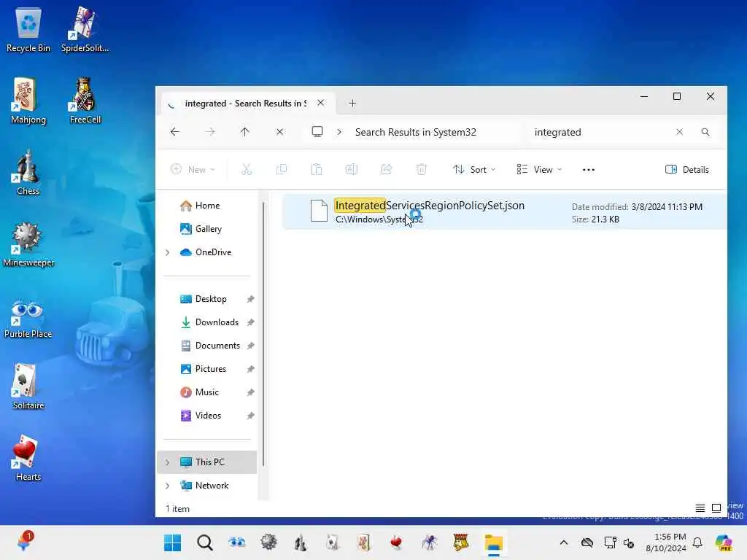747x560 pixels.
Task: Run search with magnifier icon
Action: [705, 132]
